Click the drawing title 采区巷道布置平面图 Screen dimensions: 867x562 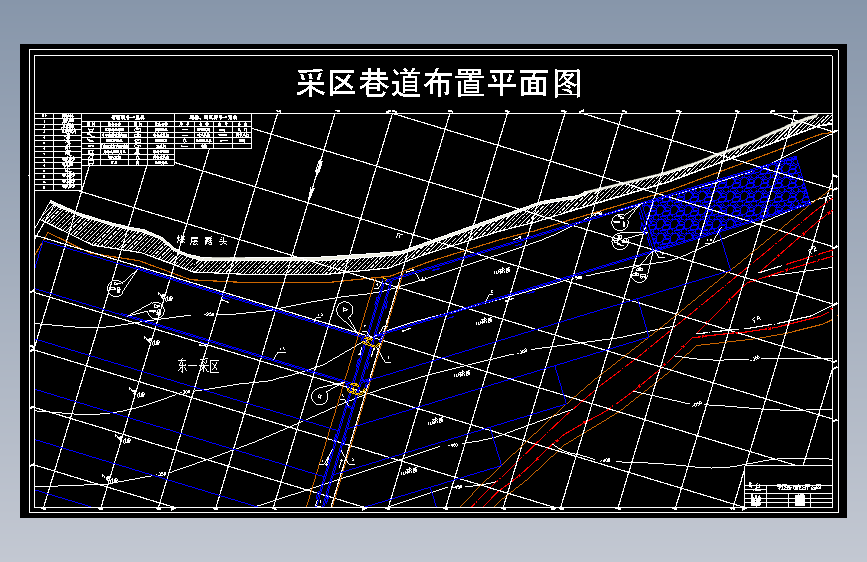click(439, 84)
